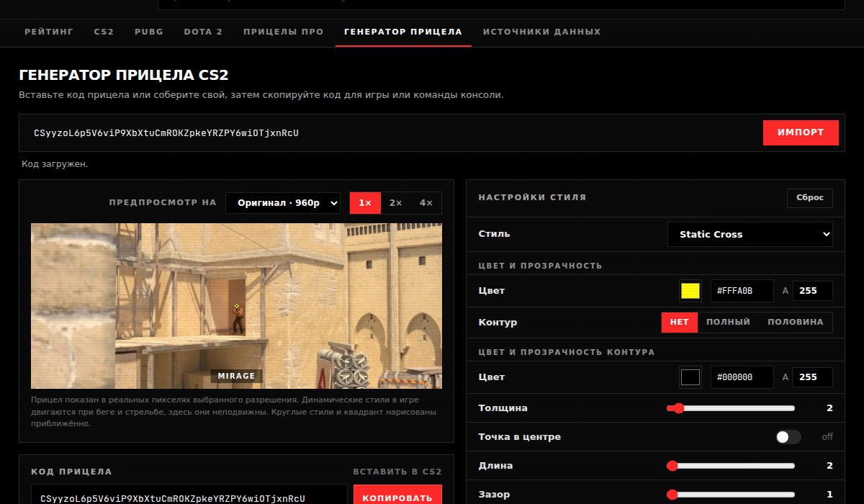Open the Стиль dropdown
The height and width of the screenshot is (504, 864).
750,234
